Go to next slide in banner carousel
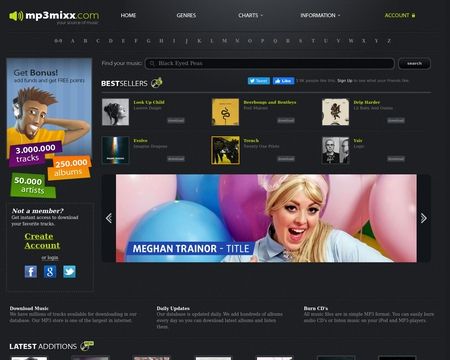The width and height of the screenshot is (450, 360). (x=423, y=218)
